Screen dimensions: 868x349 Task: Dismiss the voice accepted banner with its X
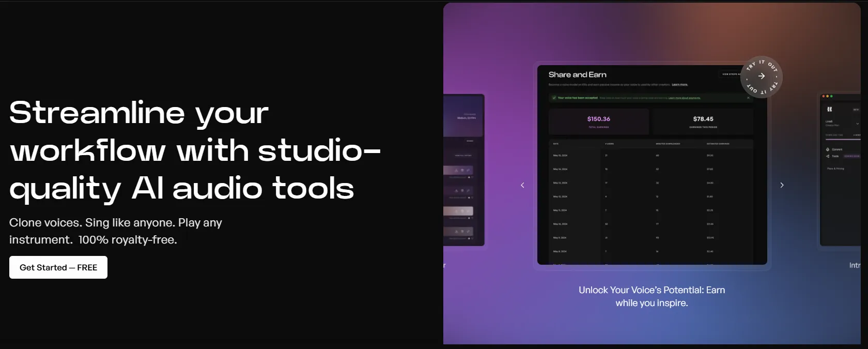coord(748,98)
